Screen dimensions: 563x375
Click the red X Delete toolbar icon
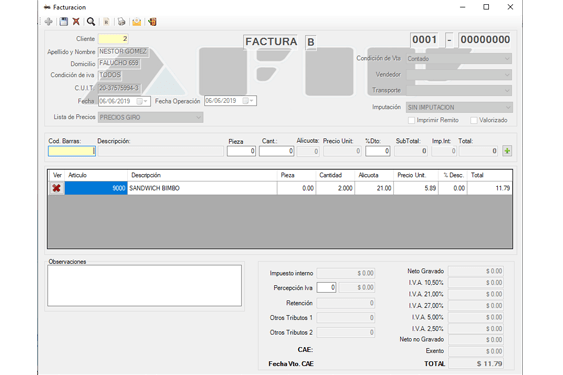pyautogui.click(x=76, y=22)
